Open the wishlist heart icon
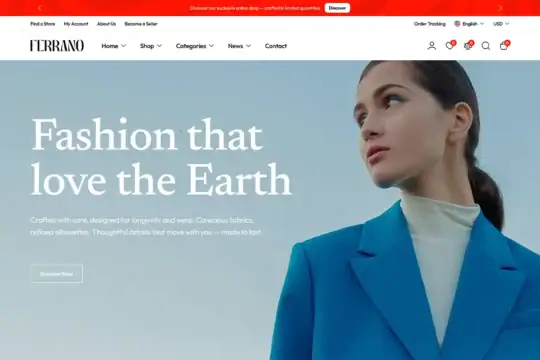Viewport: 540px width, 360px height. coord(449,45)
